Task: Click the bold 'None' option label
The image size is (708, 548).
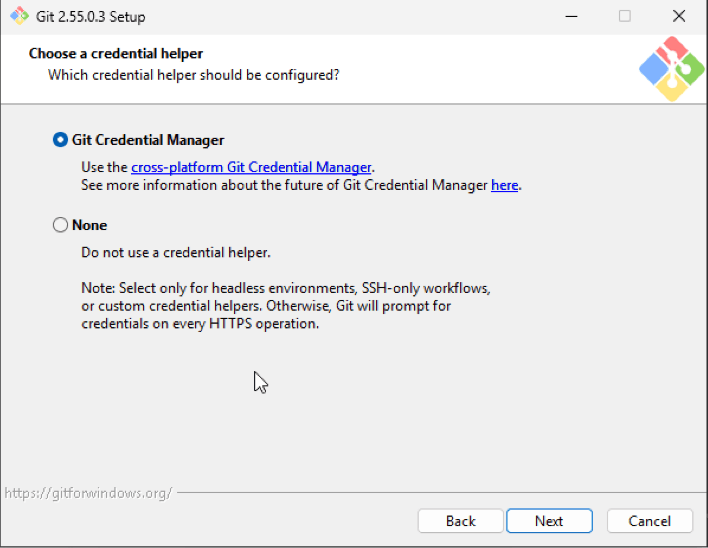Action: [x=89, y=225]
